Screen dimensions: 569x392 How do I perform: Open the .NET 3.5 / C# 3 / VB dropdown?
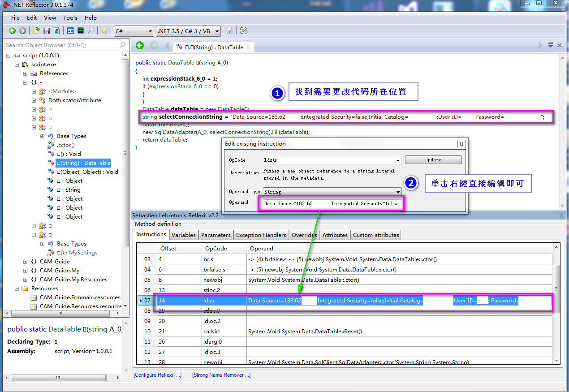coord(189,31)
